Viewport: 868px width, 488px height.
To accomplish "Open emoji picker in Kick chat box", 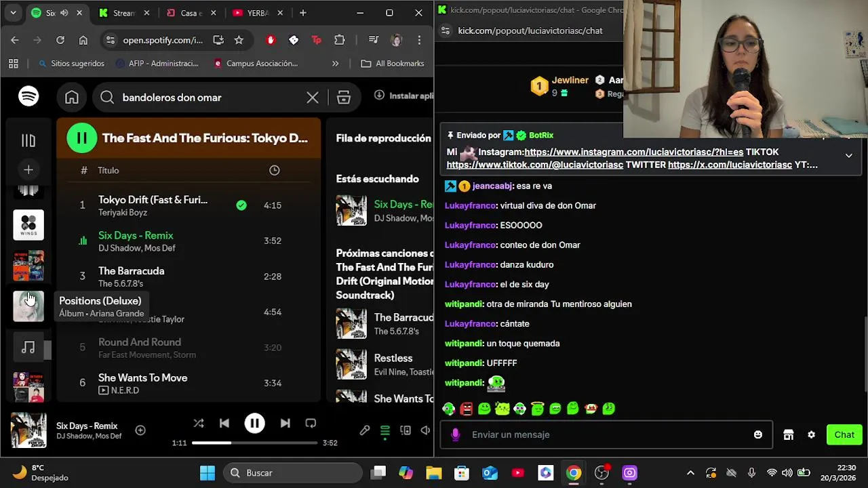I will [x=758, y=434].
